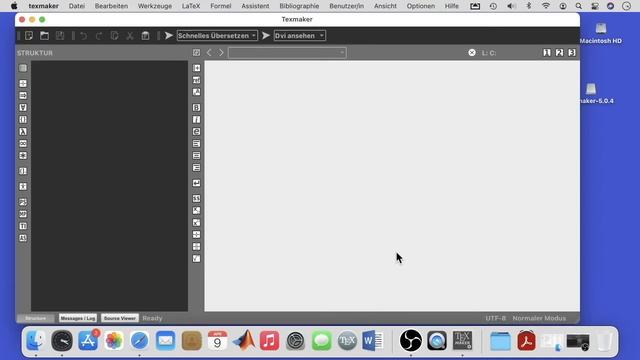Save document using the floppy disk icon

[x=60, y=36]
